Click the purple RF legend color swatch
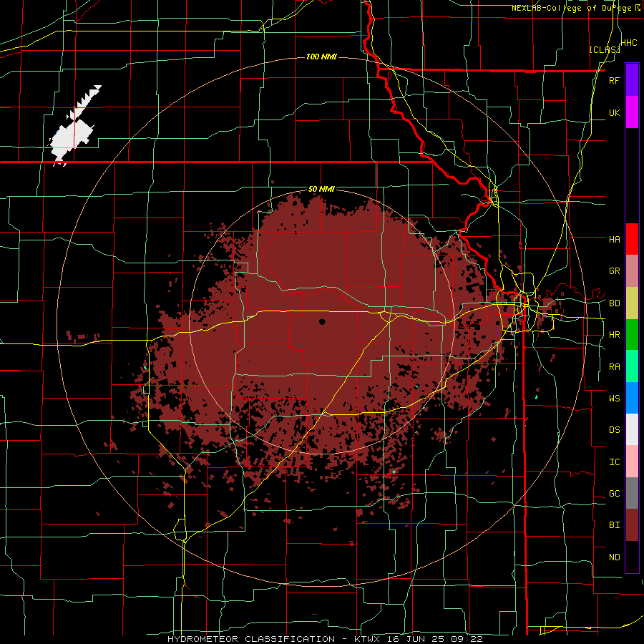Screen dimensions: 644x644 click(632, 80)
